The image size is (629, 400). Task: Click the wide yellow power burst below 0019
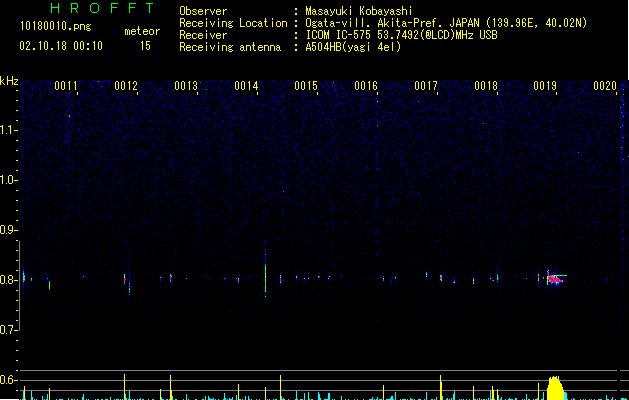tap(555, 388)
